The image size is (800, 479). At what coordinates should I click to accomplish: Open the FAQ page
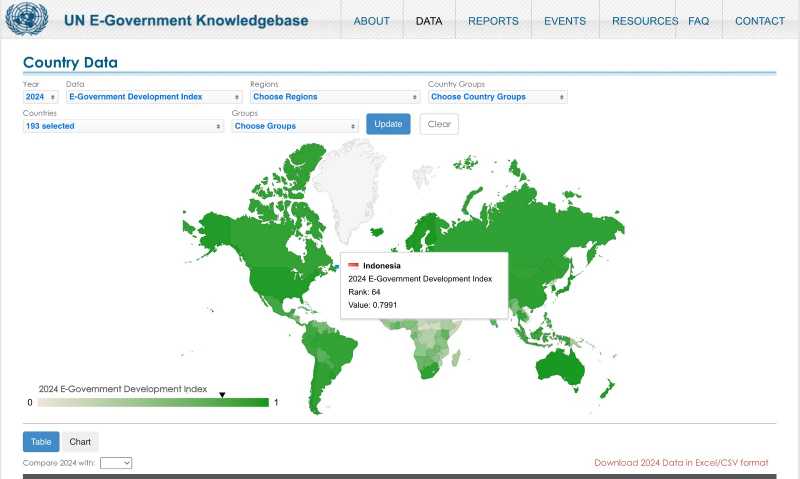click(698, 21)
